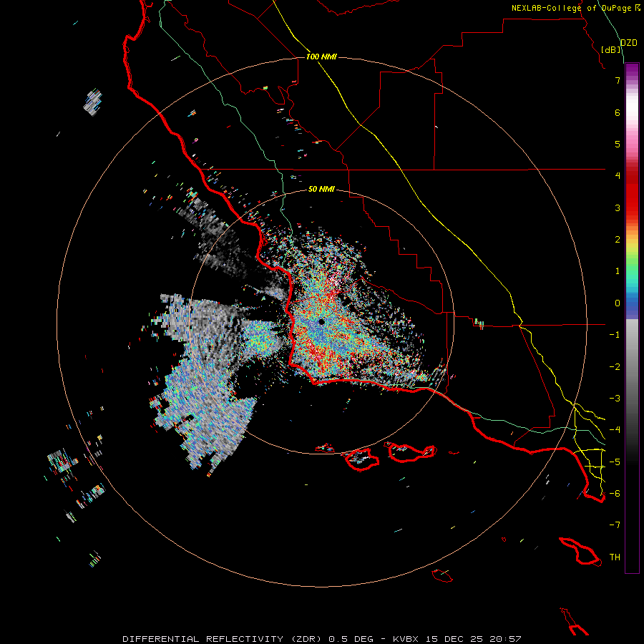644x644 pixels.
Task: Click the TH label on color scale
Action: pos(615,557)
